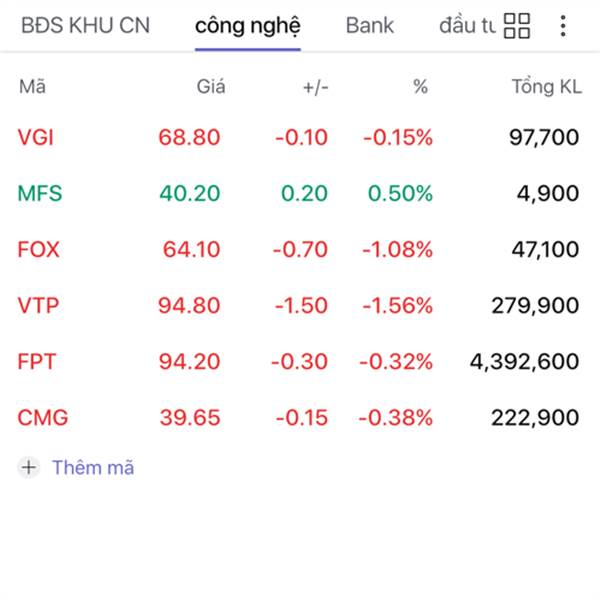Screen dimensions: 600x600
Task: Tap the VTP stock symbol
Action: (36, 306)
